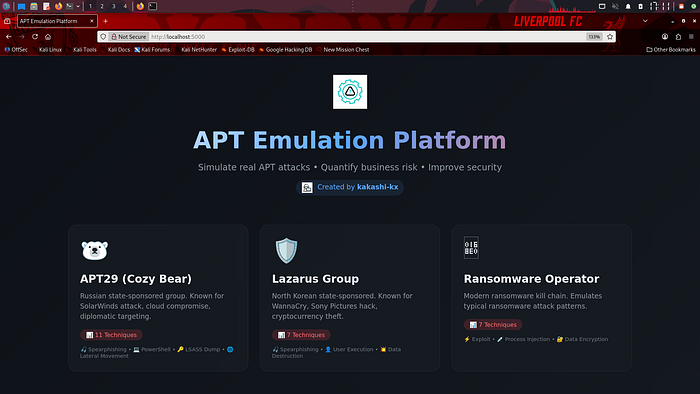Reload the current page
Image resolution: width=700 pixels, height=394 pixels.
click(35, 37)
